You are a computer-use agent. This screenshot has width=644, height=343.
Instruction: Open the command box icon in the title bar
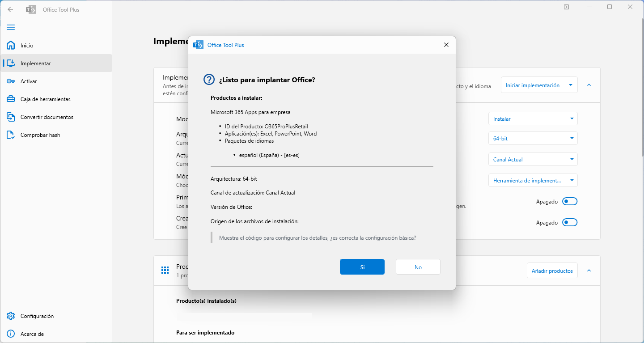click(566, 7)
